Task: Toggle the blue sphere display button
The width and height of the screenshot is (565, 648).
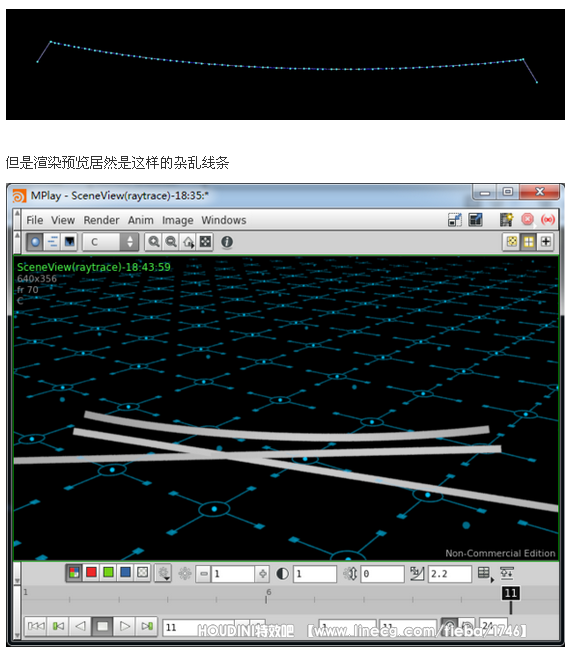Action: (35, 242)
